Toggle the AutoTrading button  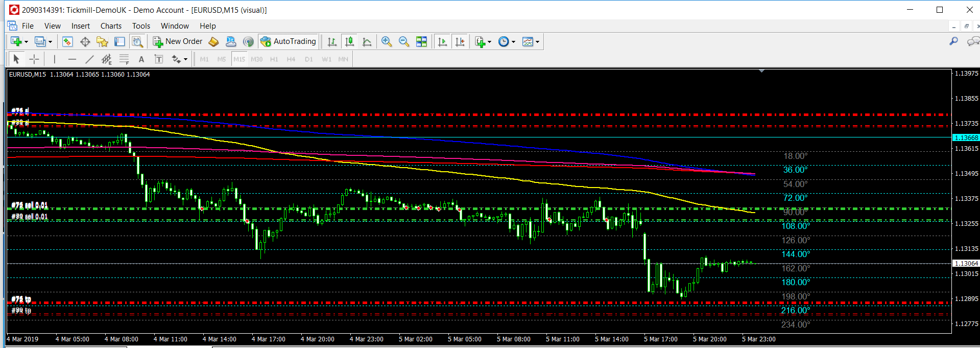click(289, 41)
